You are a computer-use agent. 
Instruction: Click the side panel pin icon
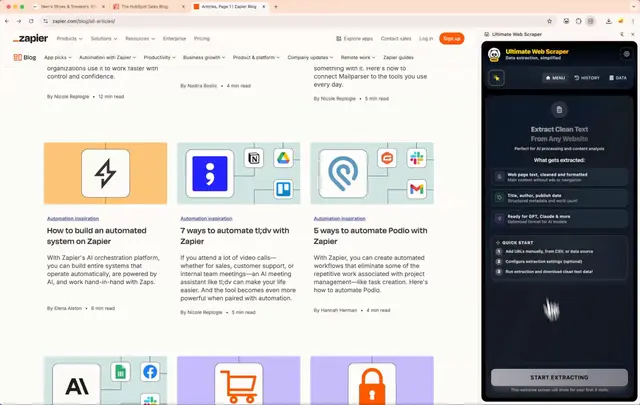coord(622,34)
